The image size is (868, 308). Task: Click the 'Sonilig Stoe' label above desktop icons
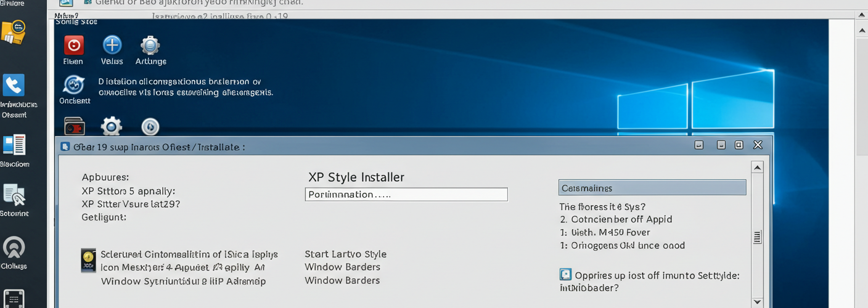coord(76,22)
